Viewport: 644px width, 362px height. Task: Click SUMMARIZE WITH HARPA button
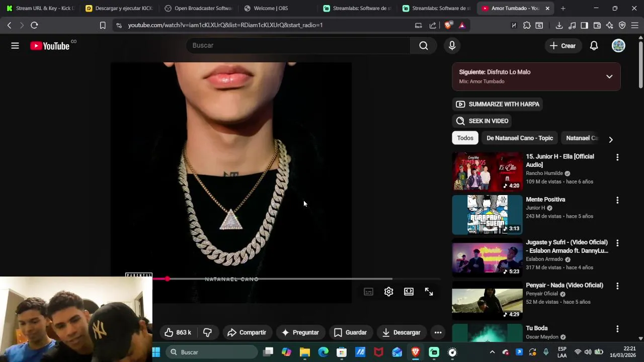click(x=497, y=104)
